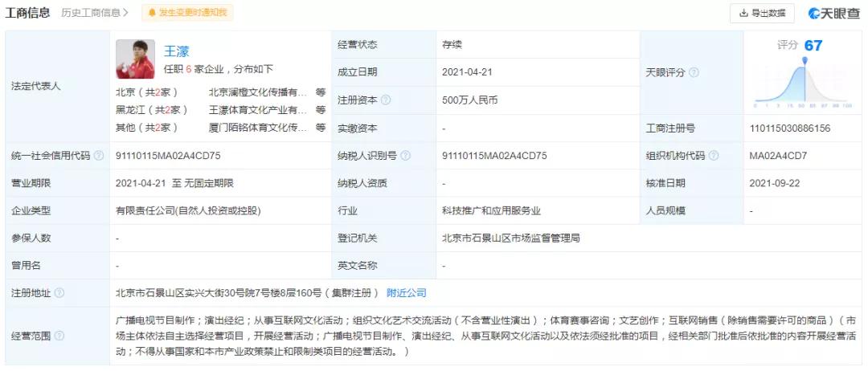
Task: Open 历史工商信息 link
Action: pyautogui.click(x=95, y=13)
